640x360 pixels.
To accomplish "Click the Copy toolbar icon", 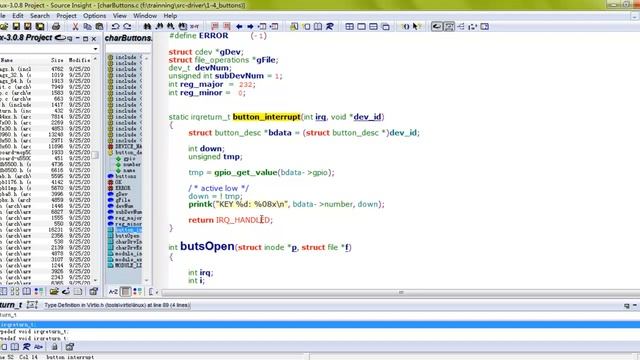I will (87, 27).
